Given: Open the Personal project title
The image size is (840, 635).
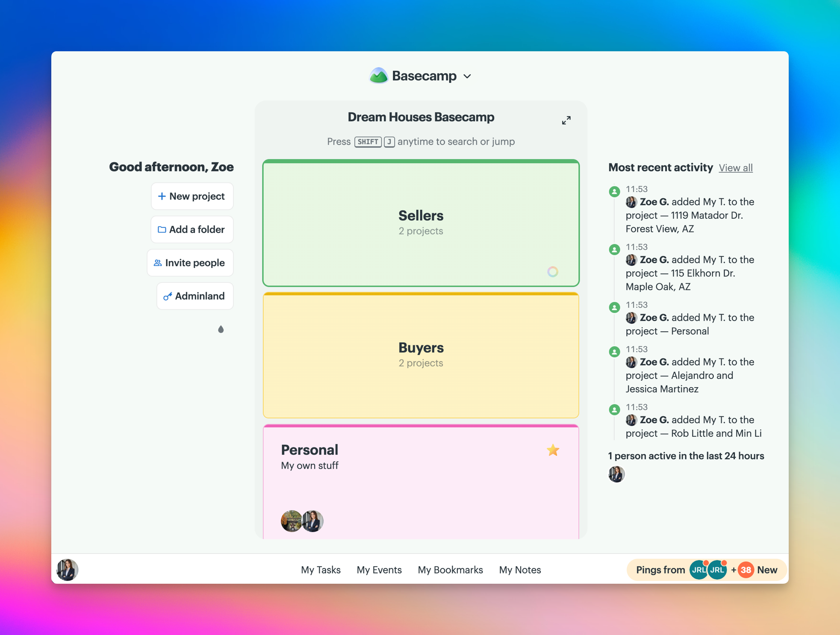Looking at the screenshot, I should pyautogui.click(x=309, y=450).
